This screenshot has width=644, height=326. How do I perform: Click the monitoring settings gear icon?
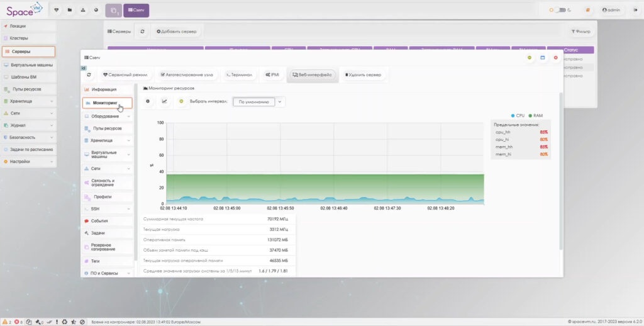(148, 101)
